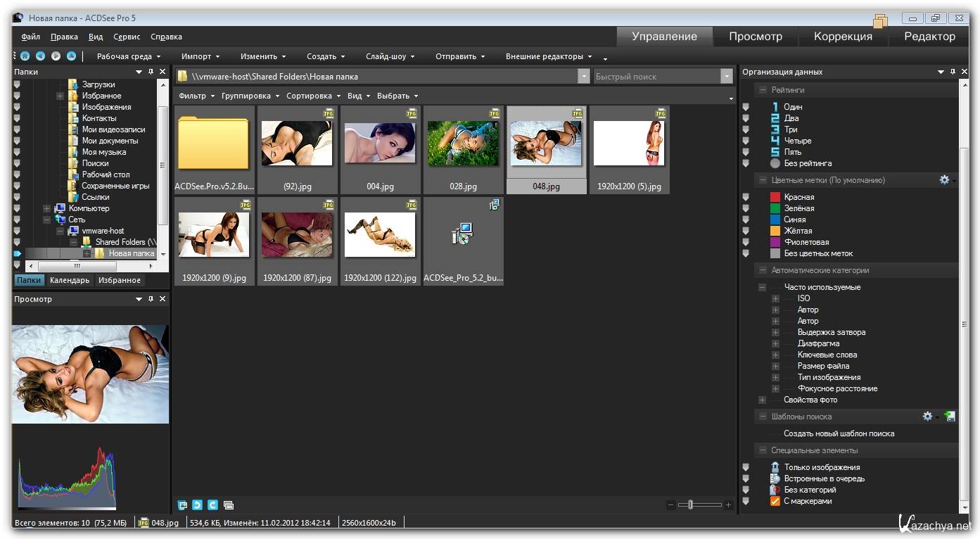The height and width of the screenshot is (539, 980).
Task: Click the save search template green icon
Action: coord(950,417)
